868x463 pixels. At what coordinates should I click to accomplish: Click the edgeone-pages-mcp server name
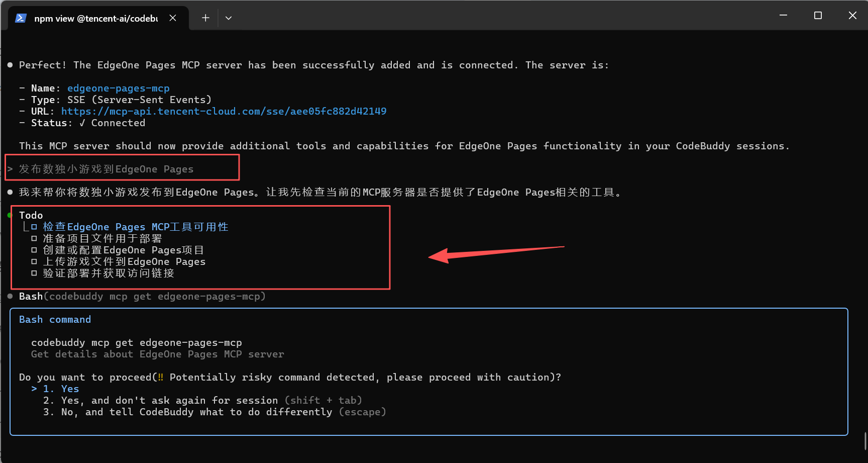click(118, 88)
